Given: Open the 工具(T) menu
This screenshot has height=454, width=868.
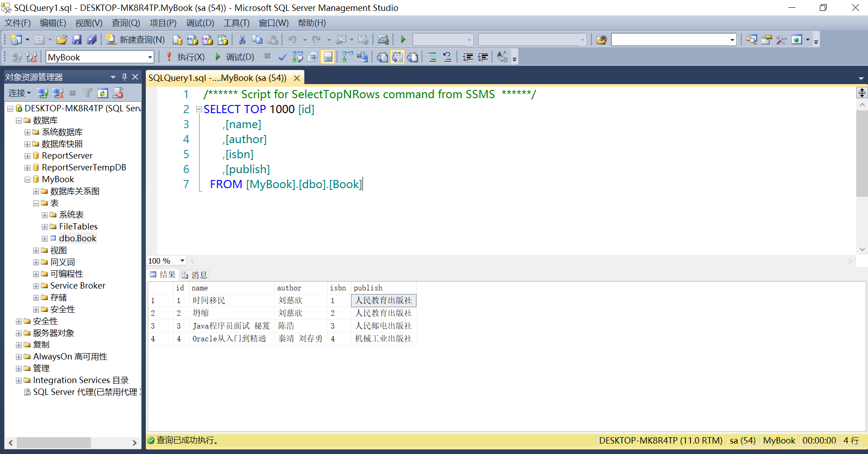Looking at the screenshot, I should click(236, 23).
